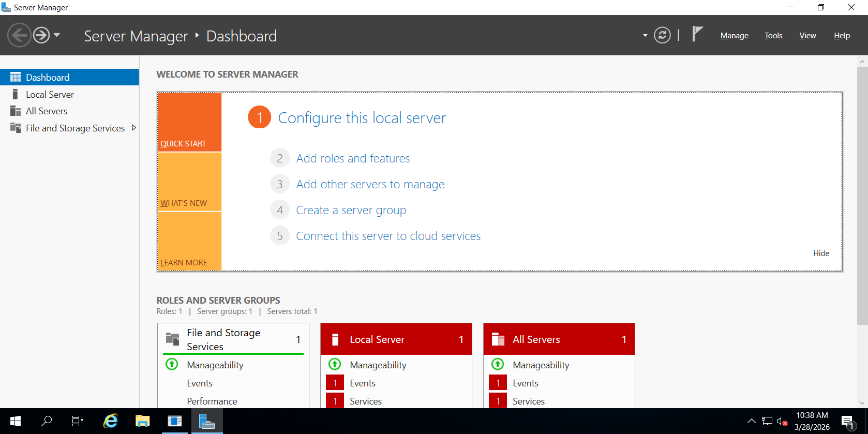Open the Tools menu

pos(773,36)
